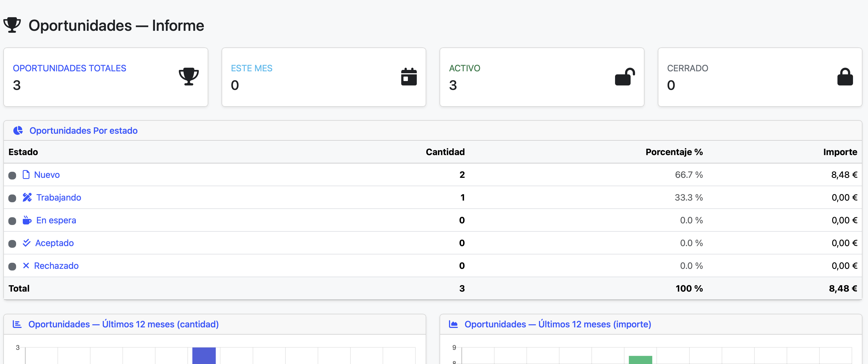Click the Oportunidades — Informe page title

point(116,26)
